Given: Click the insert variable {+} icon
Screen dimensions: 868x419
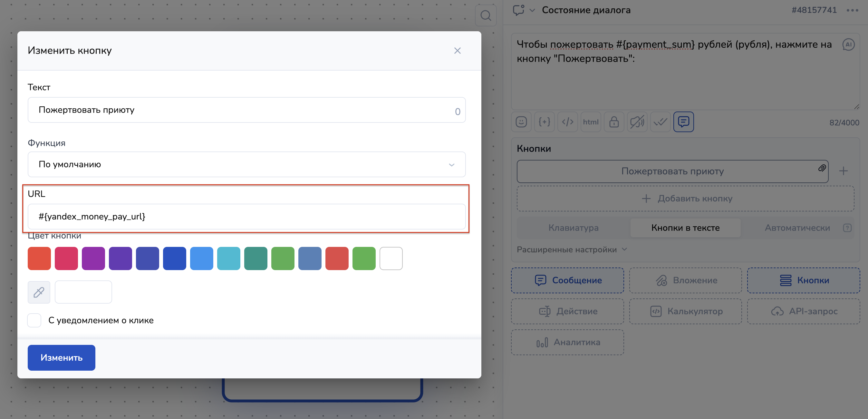Looking at the screenshot, I should pos(544,122).
